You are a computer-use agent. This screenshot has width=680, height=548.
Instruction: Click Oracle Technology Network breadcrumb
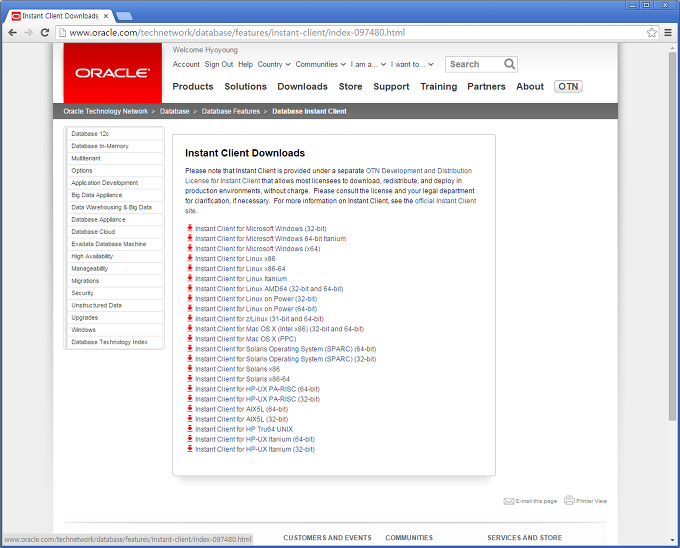[x=106, y=111]
